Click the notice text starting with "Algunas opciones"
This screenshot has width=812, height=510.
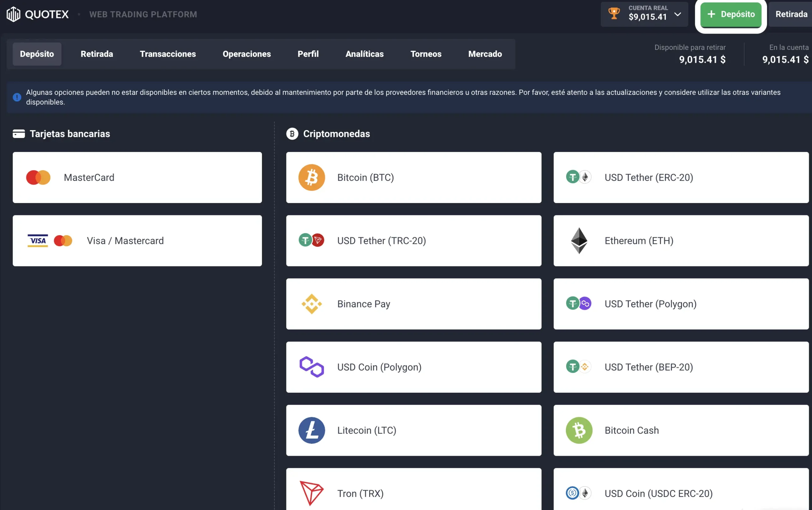403,97
